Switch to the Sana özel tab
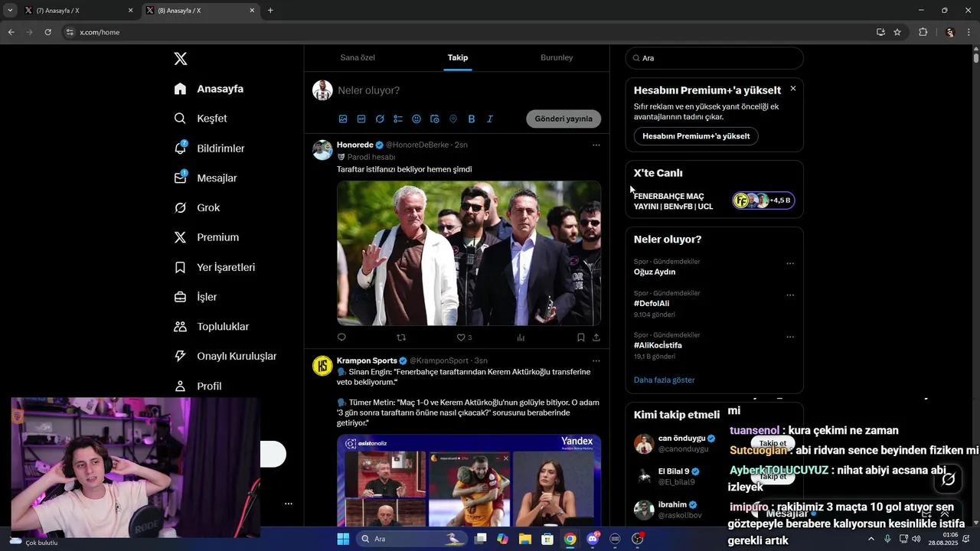Viewport: 980px width, 551px height. tap(358, 57)
